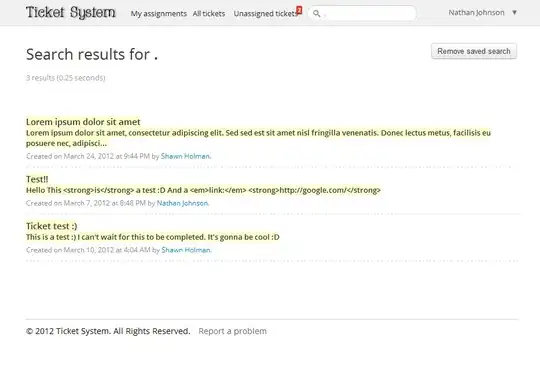The width and height of the screenshot is (540, 374).
Task: Click the Hello This test description snippet
Action: 203,190
